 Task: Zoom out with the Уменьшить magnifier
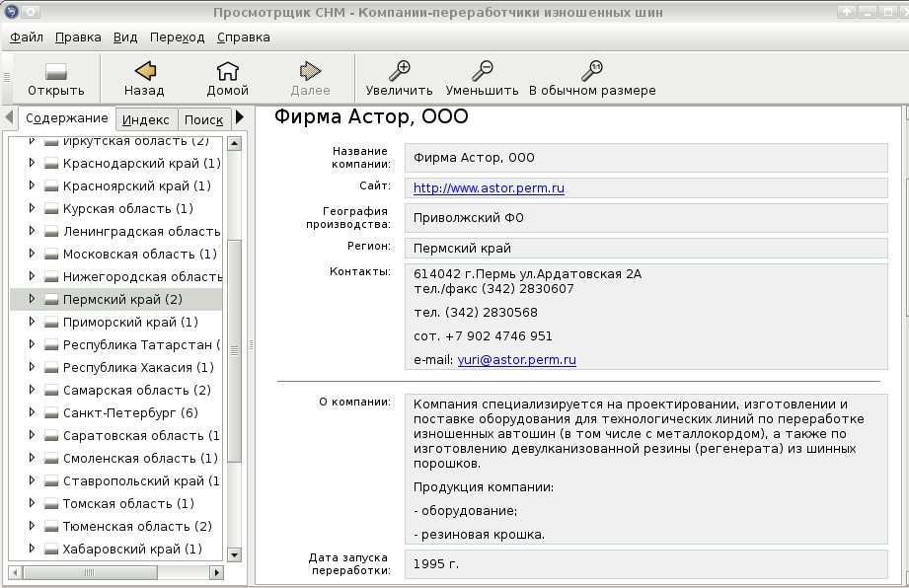coord(482,71)
